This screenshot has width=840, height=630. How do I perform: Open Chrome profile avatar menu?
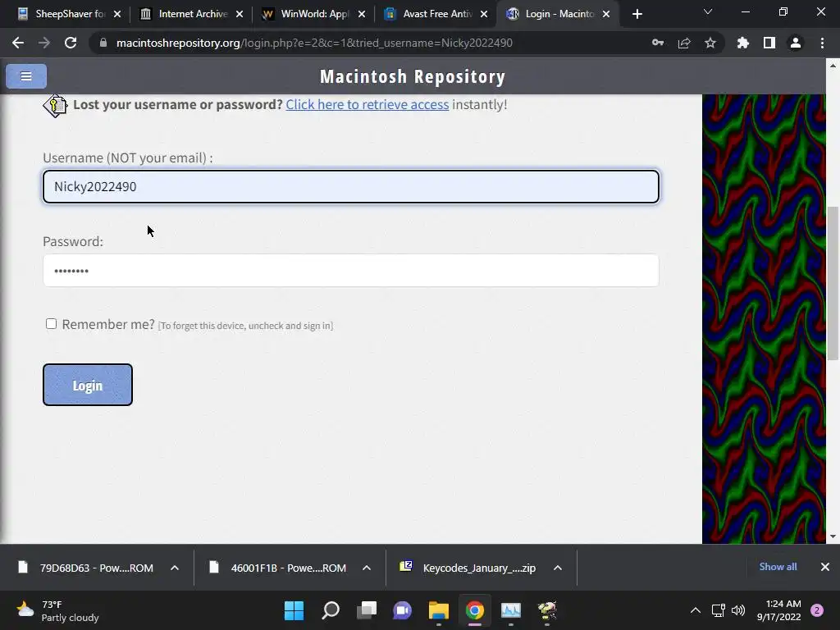click(796, 43)
